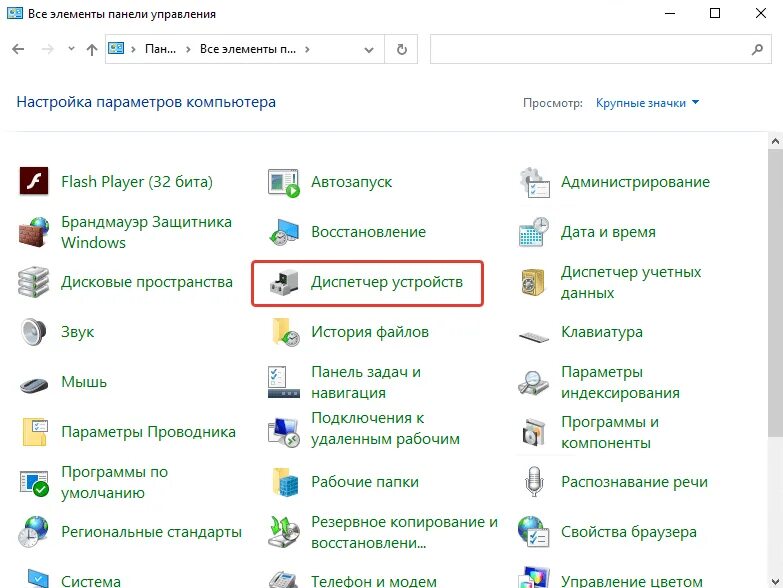Screen dimensions: 783x588
Task: Go forward with the right arrow
Action: 47,49
